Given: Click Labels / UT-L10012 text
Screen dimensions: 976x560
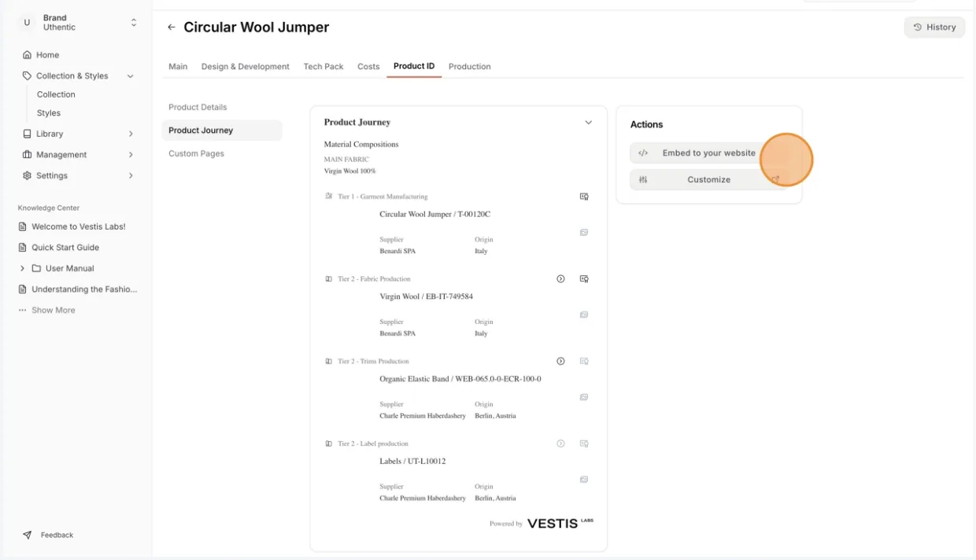Looking at the screenshot, I should (x=412, y=462).
